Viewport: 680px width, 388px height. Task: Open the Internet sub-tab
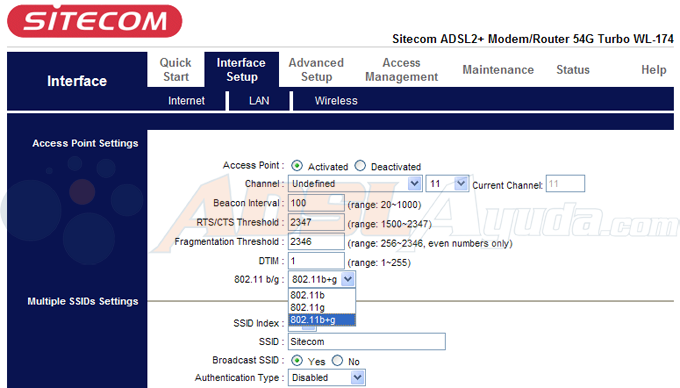point(186,101)
